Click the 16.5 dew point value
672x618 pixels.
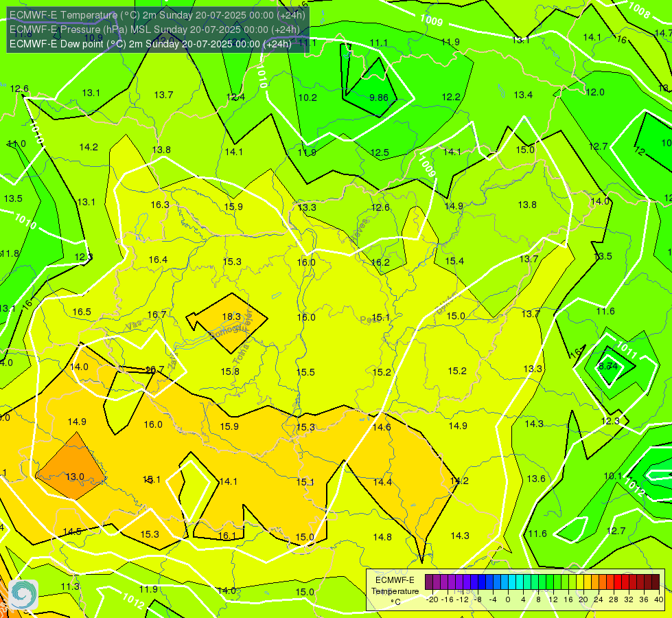pyautogui.click(x=82, y=311)
